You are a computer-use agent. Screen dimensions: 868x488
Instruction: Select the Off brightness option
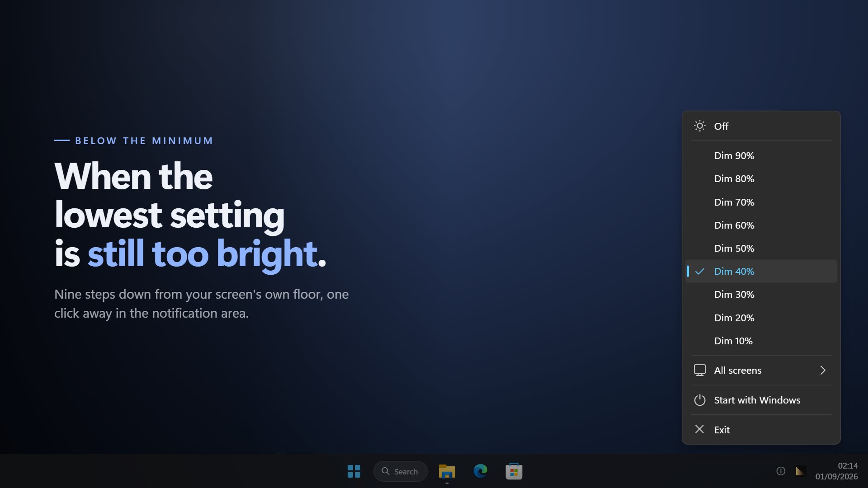(x=761, y=126)
